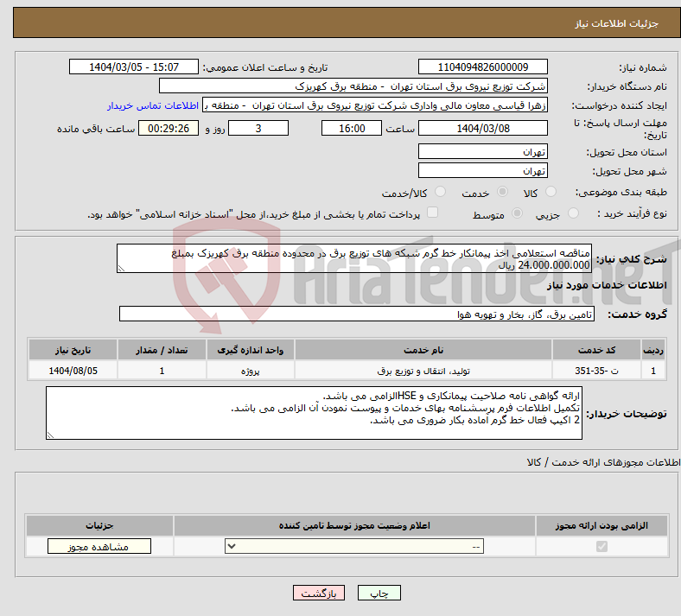The image size is (681, 616).
Task: Click the بازگشت (back) button
Action: 319,593
